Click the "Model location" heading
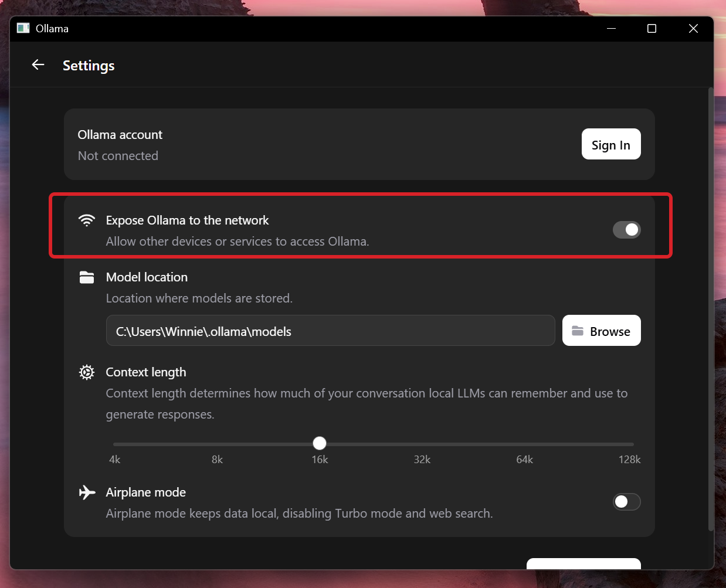Viewport: 726px width, 588px height. (147, 277)
